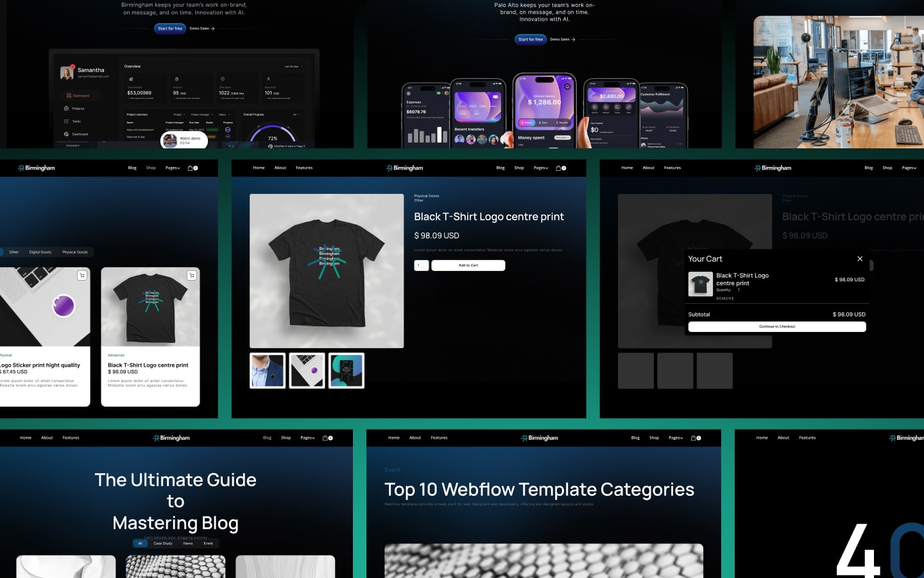Click the Birmingham logo on the Top 10 Webflow post page

coord(540,438)
